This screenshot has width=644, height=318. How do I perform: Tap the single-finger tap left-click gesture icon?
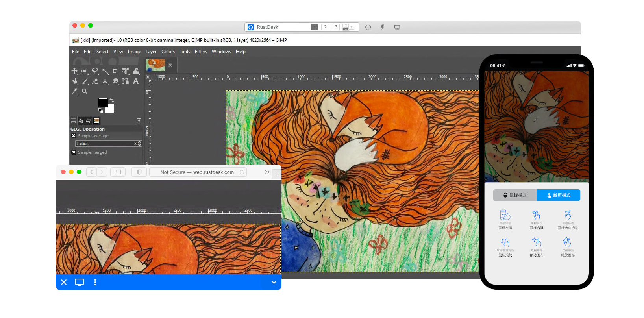click(505, 215)
